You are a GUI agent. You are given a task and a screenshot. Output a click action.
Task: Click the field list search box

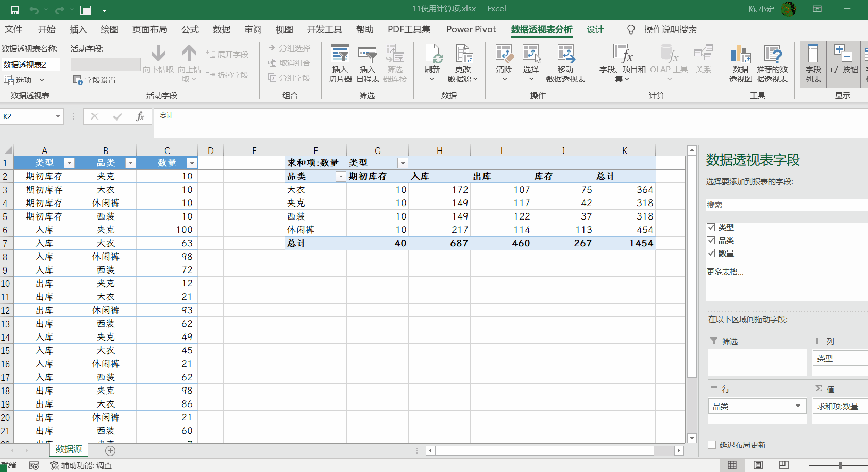point(787,205)
